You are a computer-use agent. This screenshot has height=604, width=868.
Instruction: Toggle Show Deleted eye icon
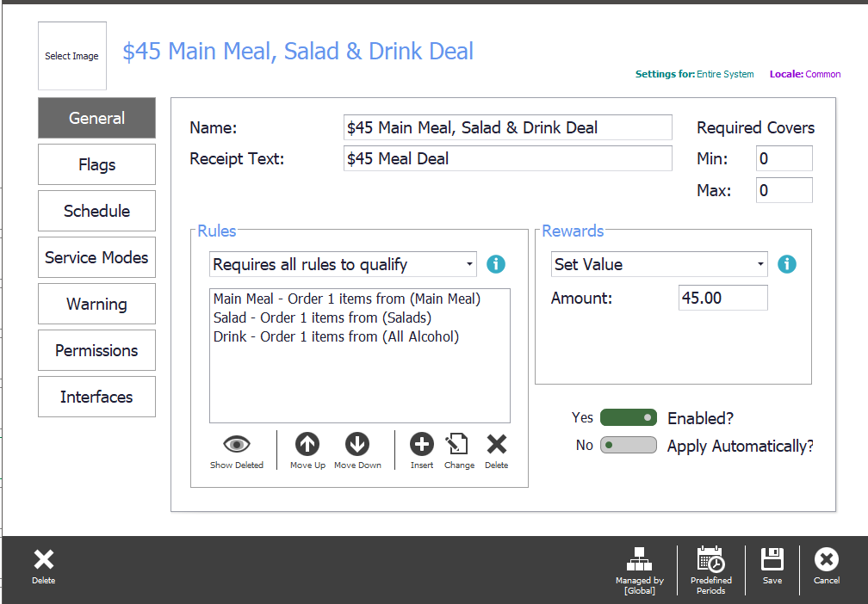tap(236, 444)
